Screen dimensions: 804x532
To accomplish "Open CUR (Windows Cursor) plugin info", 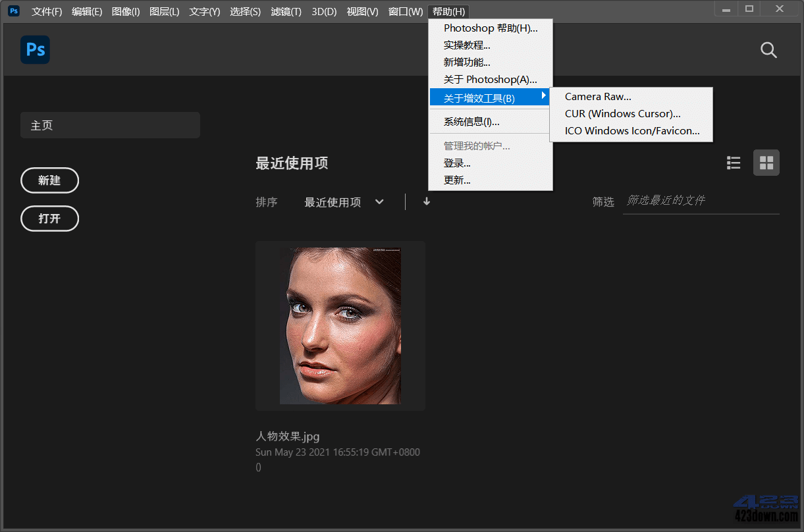I will (622, 113).
